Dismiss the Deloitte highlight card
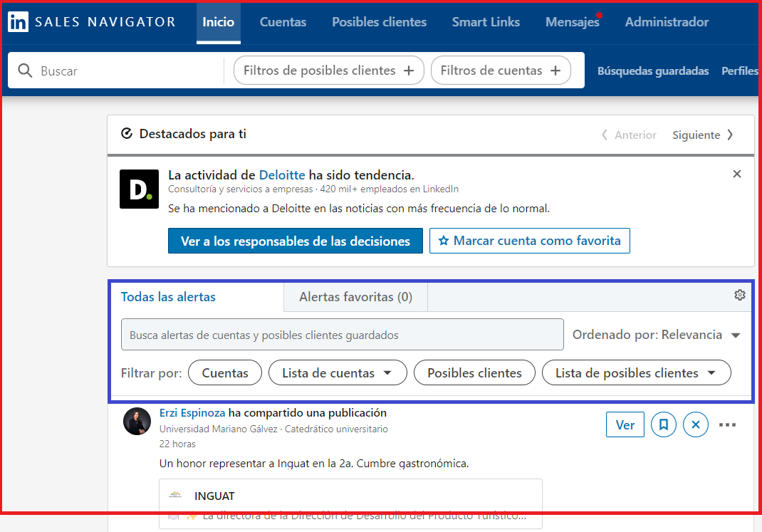Screen dimensions: 762x532 point(737,174)
